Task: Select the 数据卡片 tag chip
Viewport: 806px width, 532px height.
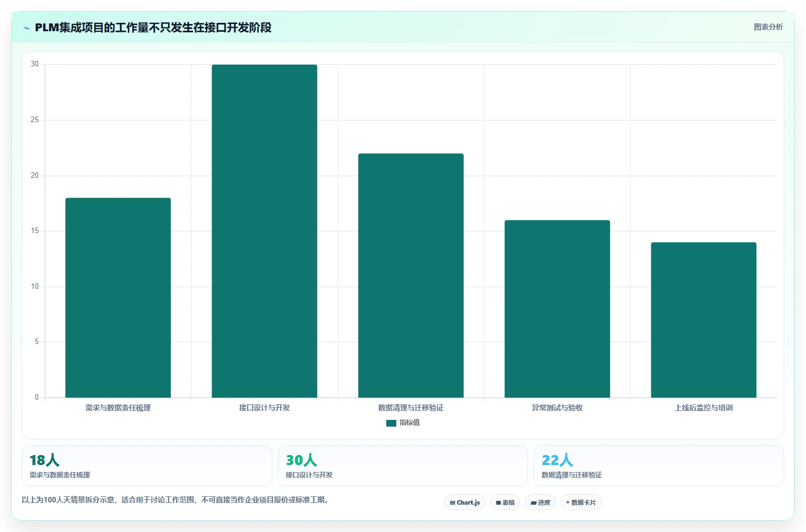Action: 581,502
